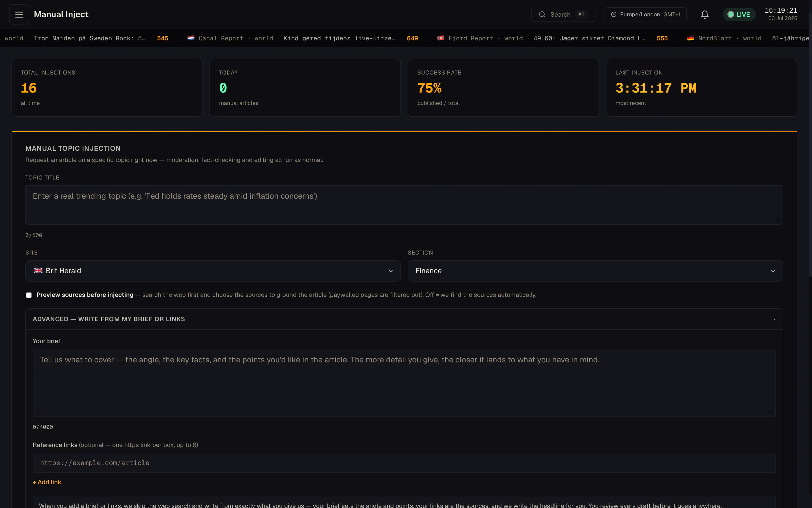Click the search magnifier icon
812x508 pixels.
(x=542, y=14)
